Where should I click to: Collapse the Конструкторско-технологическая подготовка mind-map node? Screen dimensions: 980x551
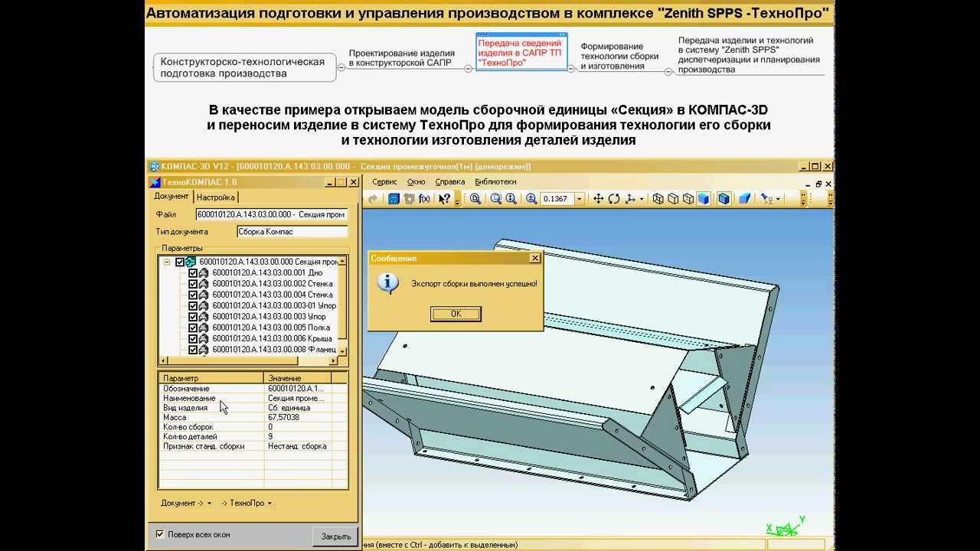341,68
